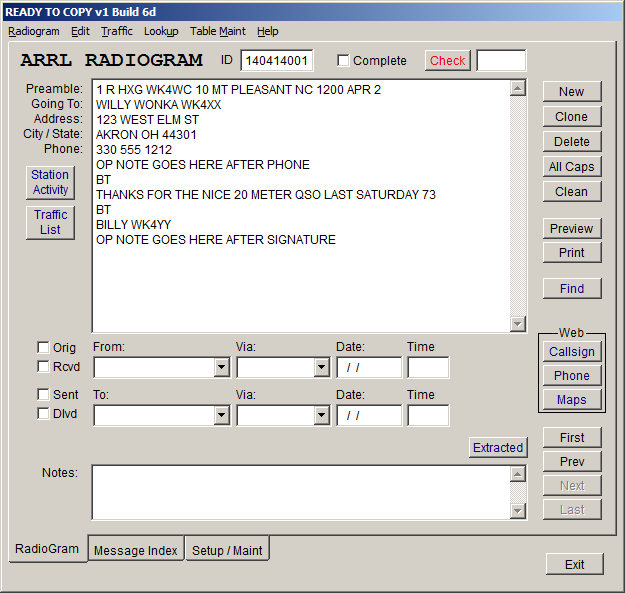Click the message text scrollbar down arrow
The height and width of the screenshot is (593, 625).
(x=518, y=324)
